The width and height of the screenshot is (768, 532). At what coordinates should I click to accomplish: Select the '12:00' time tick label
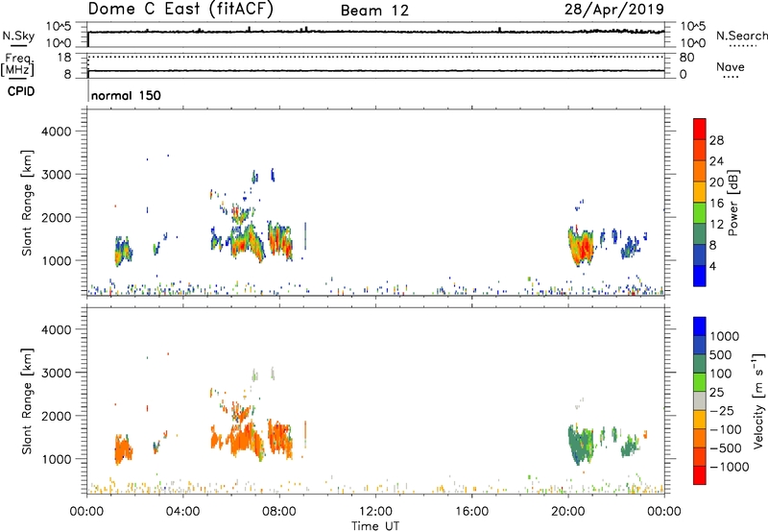375,512
